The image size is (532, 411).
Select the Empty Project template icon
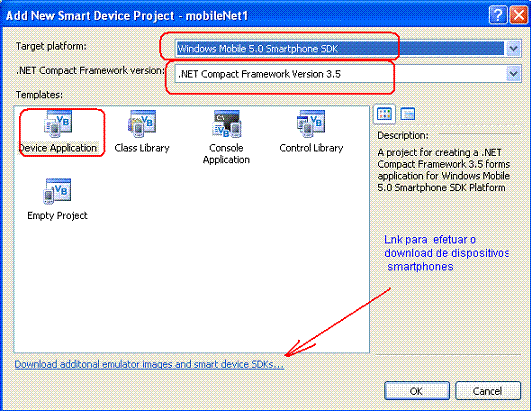[x=57, y=191]
